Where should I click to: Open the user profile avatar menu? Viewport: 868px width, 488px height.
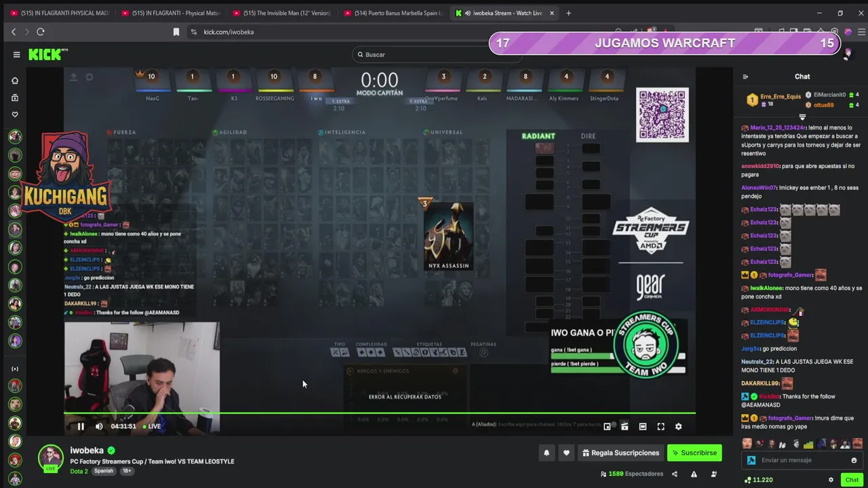[x=848, y=55]
